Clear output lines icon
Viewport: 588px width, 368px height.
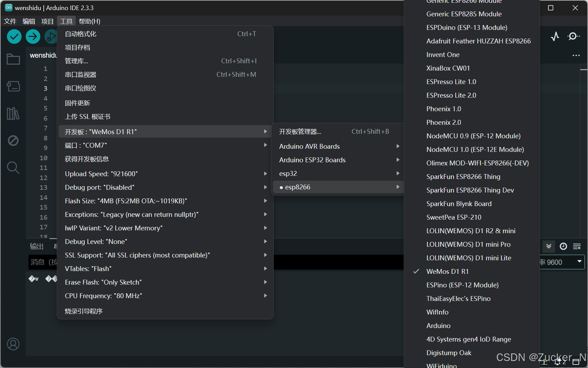[x=577, y=246]
